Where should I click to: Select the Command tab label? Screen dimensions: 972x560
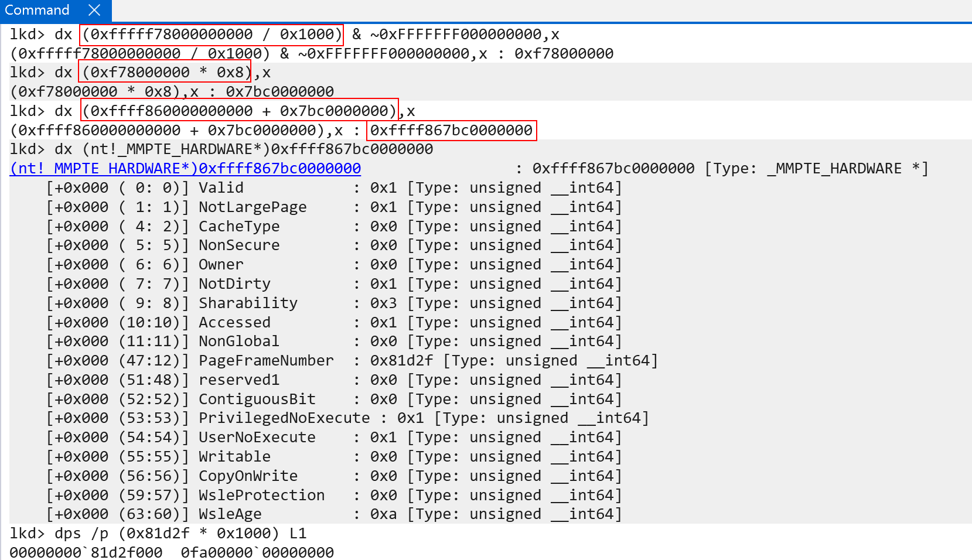pyautogui.click(x=37, y=10)
